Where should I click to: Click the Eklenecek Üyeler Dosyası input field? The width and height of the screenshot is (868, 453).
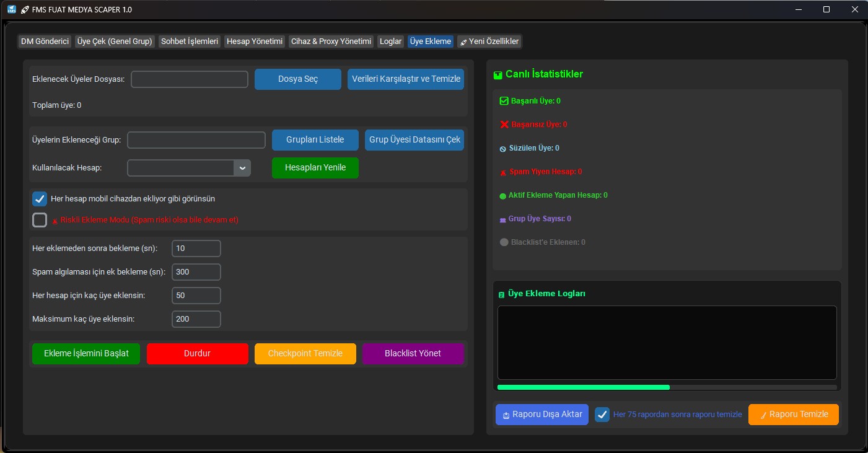click(x=190, y=79)
